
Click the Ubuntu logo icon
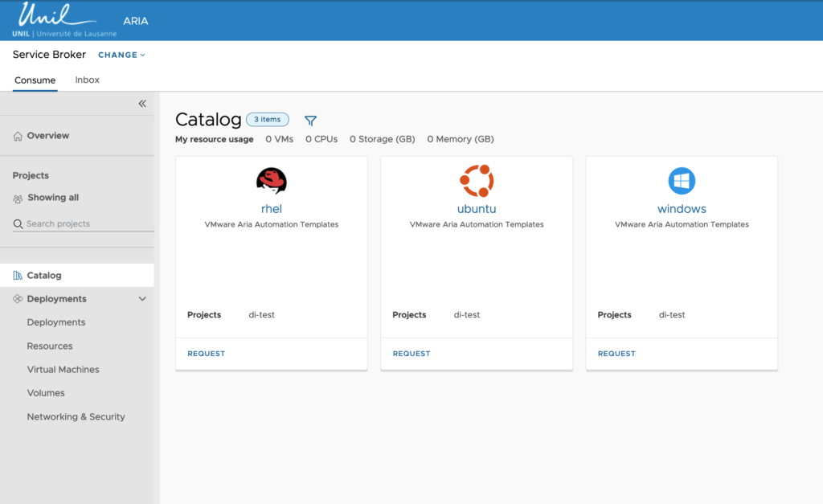tap(476, 181)
